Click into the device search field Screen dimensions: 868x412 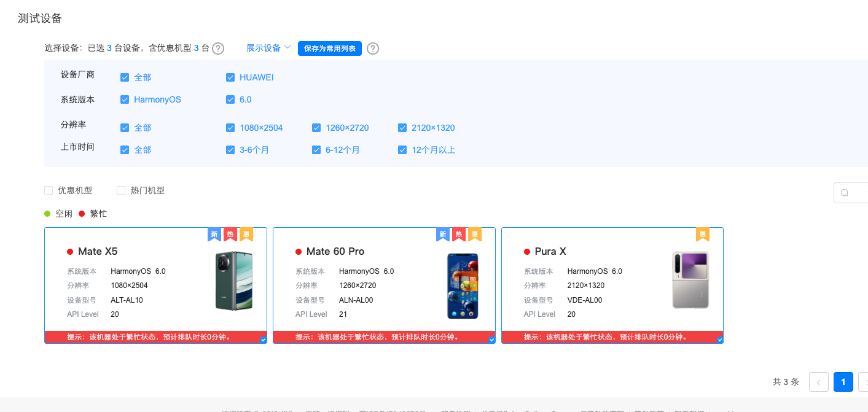(851, 193)
